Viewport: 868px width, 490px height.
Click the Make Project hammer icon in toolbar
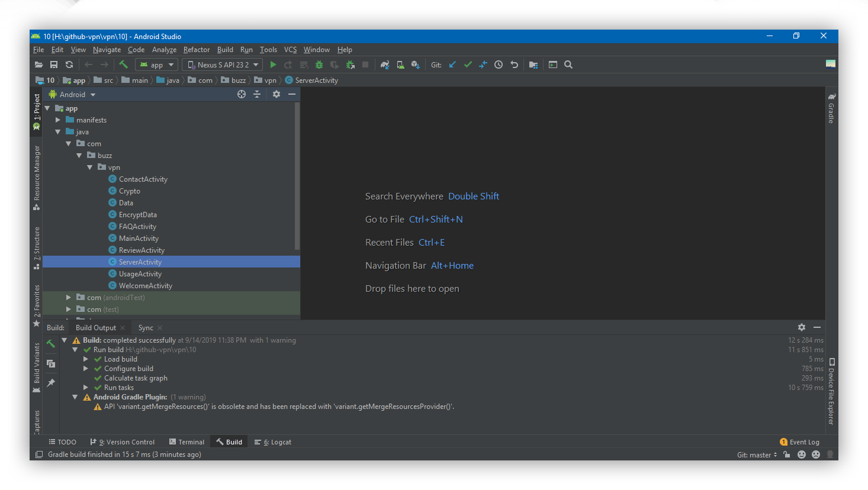[x=123, y=65]
